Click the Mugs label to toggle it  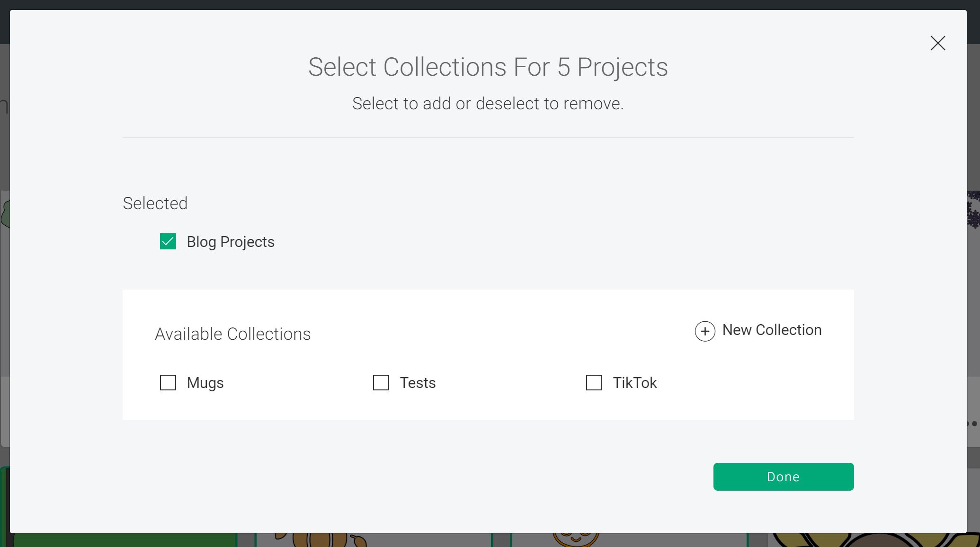point(205,383)
